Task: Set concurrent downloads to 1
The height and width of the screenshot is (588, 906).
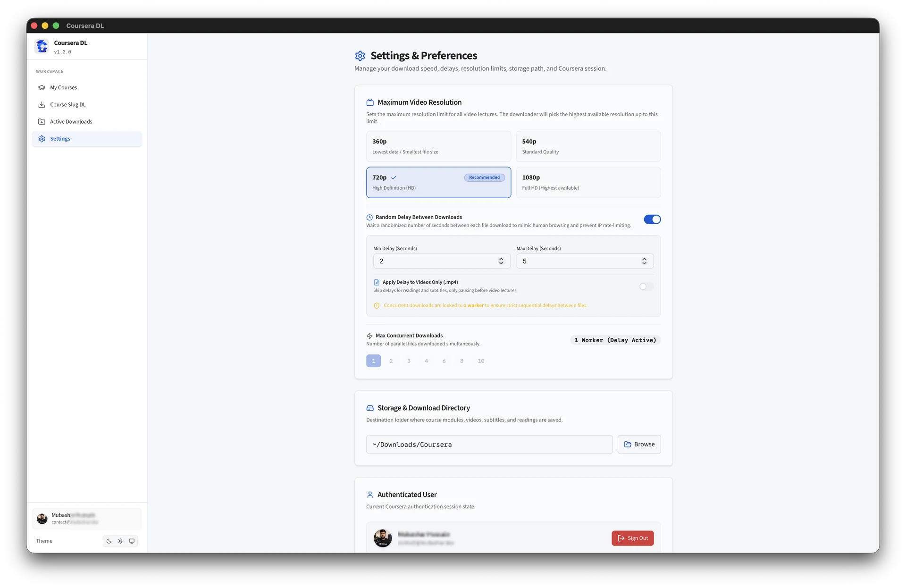Action: [373, 361]
